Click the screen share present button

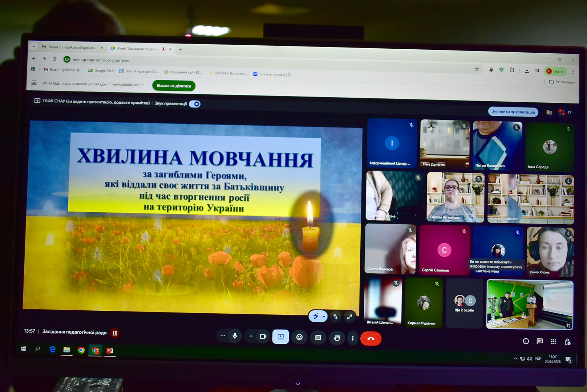(x=280, y=337)
